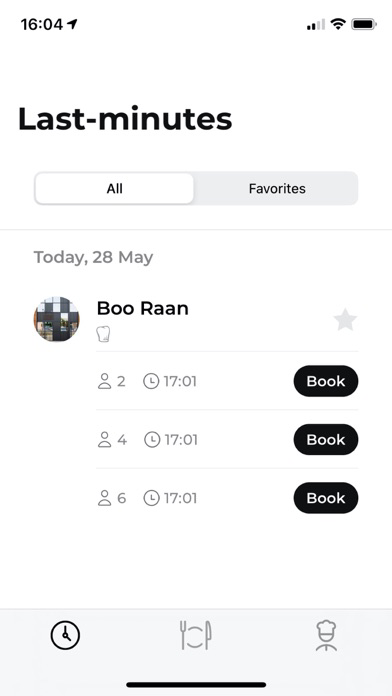392x696 pixels.
Task: Tap the Wi-Fi icon in status bar
Action: [x=338, y=24]
